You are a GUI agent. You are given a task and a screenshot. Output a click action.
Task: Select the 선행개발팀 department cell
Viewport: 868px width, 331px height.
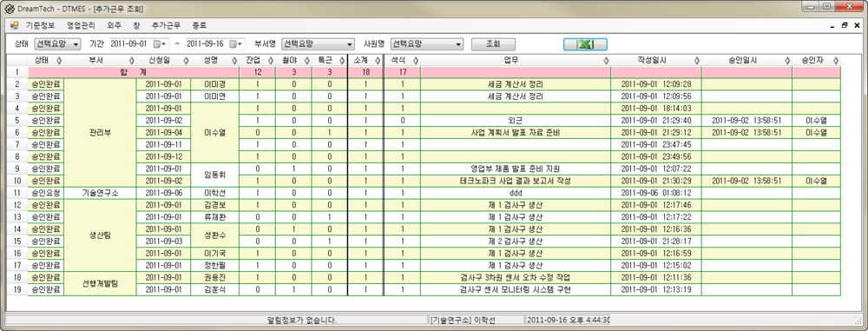[x=100, y=283]
